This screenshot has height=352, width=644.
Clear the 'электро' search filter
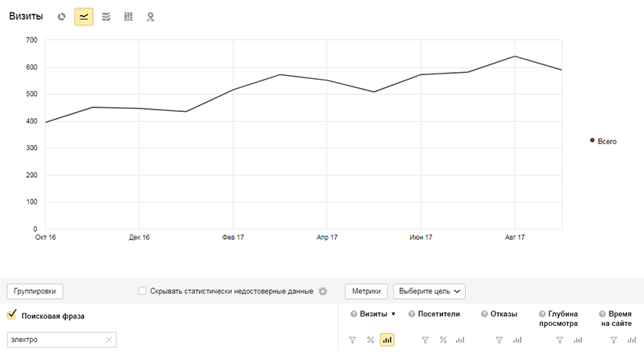(109, 340)
